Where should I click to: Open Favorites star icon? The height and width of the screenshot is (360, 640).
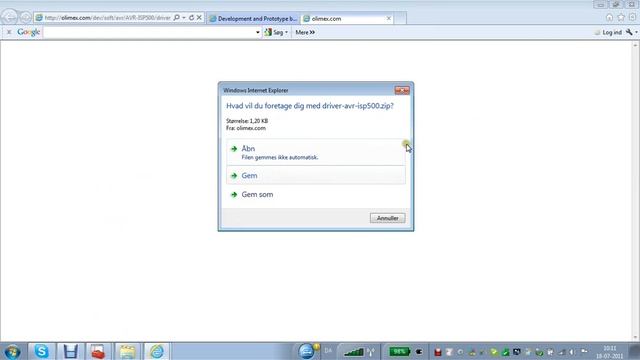click(x=621, y=18)
